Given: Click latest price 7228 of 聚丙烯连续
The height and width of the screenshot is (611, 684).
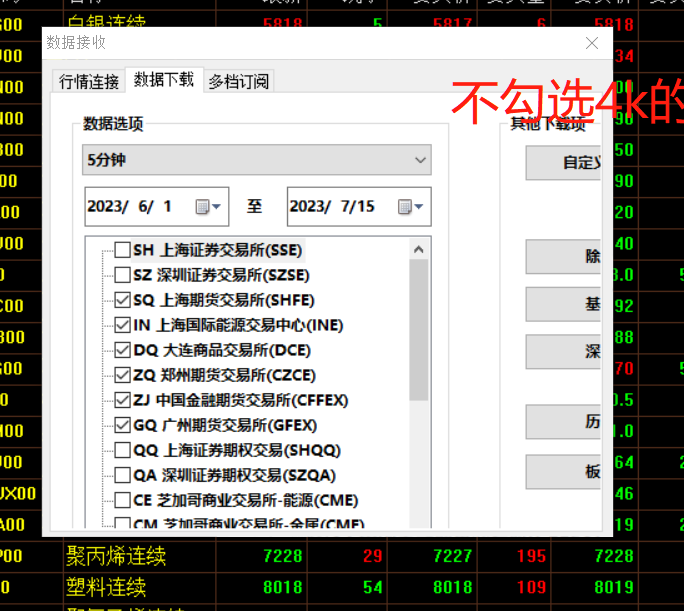Looking at the screenshot, I should 283,556.
